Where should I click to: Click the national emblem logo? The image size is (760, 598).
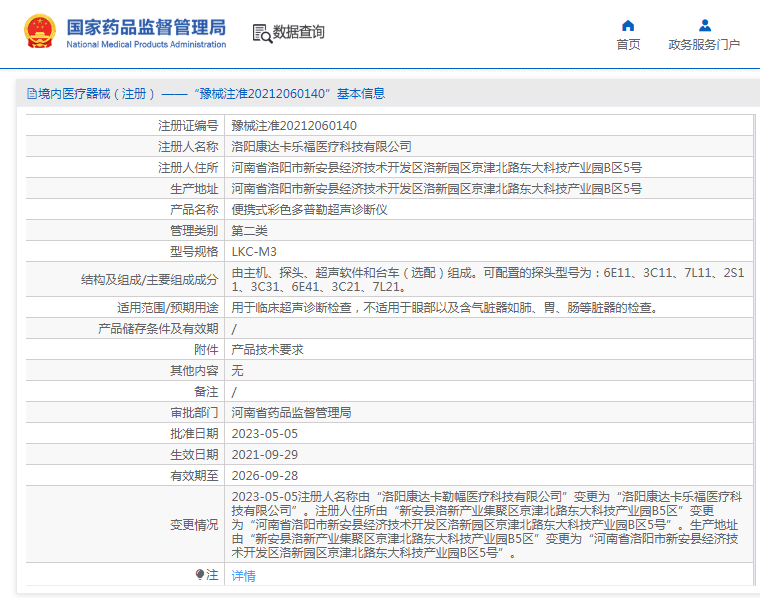tap(41, 31)
